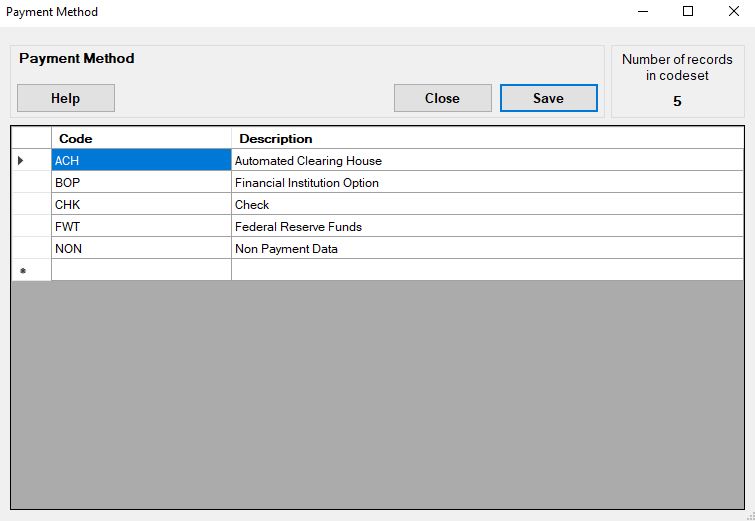Open the Help button
755x521 pixels.
tap(66, 98)
